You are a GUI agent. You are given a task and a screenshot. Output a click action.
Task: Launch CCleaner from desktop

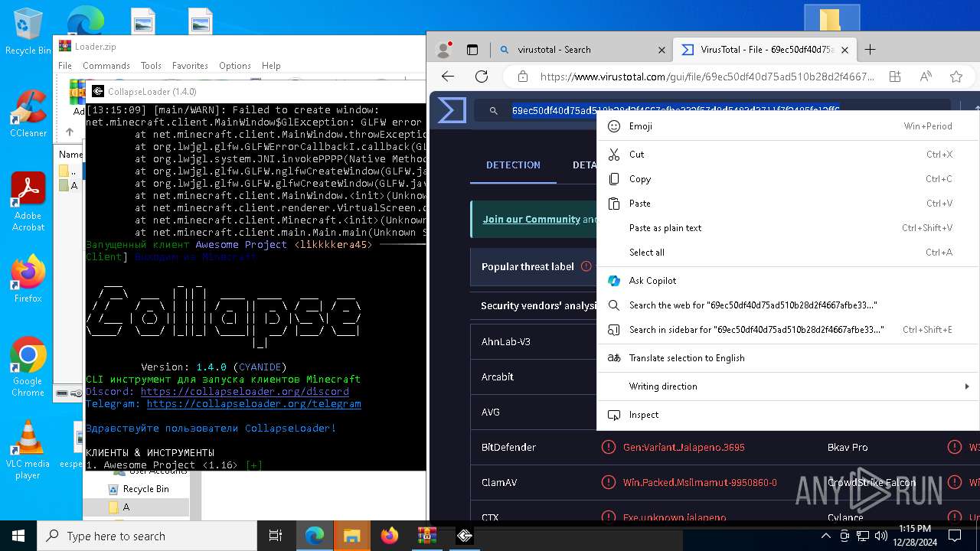(x=28, y=115)
